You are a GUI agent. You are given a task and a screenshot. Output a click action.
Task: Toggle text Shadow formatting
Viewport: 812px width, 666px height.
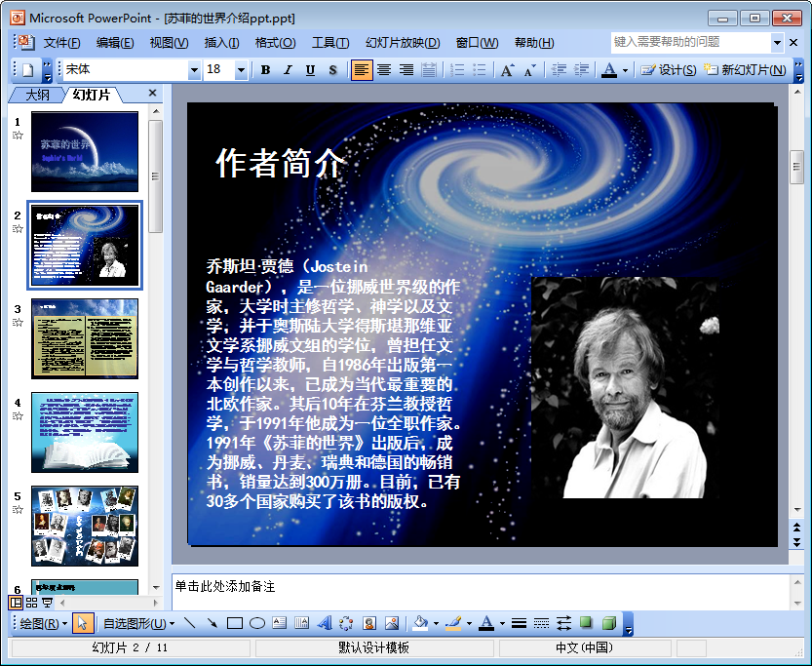point(333,70)
